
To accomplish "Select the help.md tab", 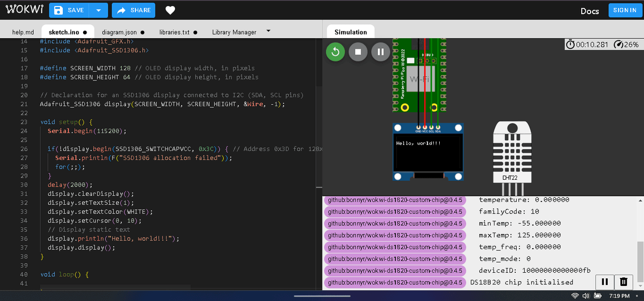I will click(x=23, y=32).
